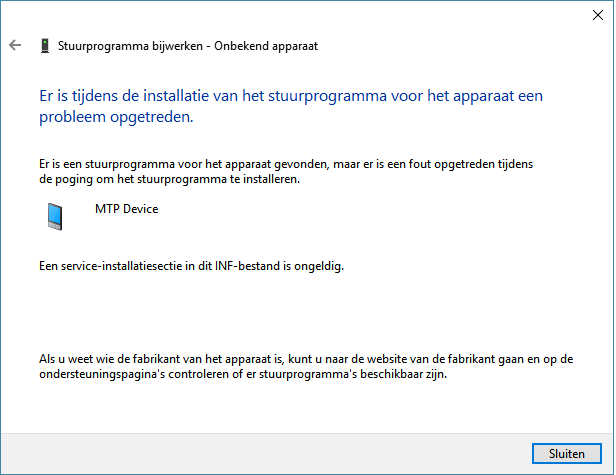Click the small device icon beside the title
This screenshot has width=616, height=475.
click(45, 45)
